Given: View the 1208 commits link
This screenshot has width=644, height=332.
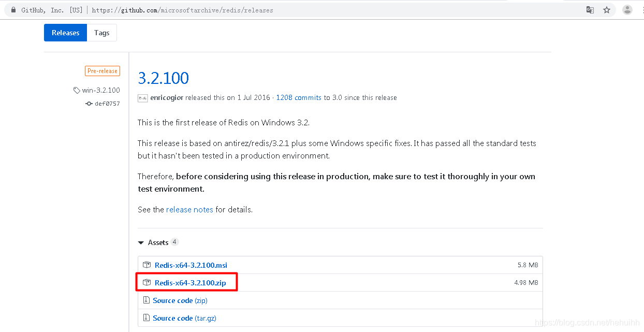Looking at the screenshot, I should pos(299,97).
